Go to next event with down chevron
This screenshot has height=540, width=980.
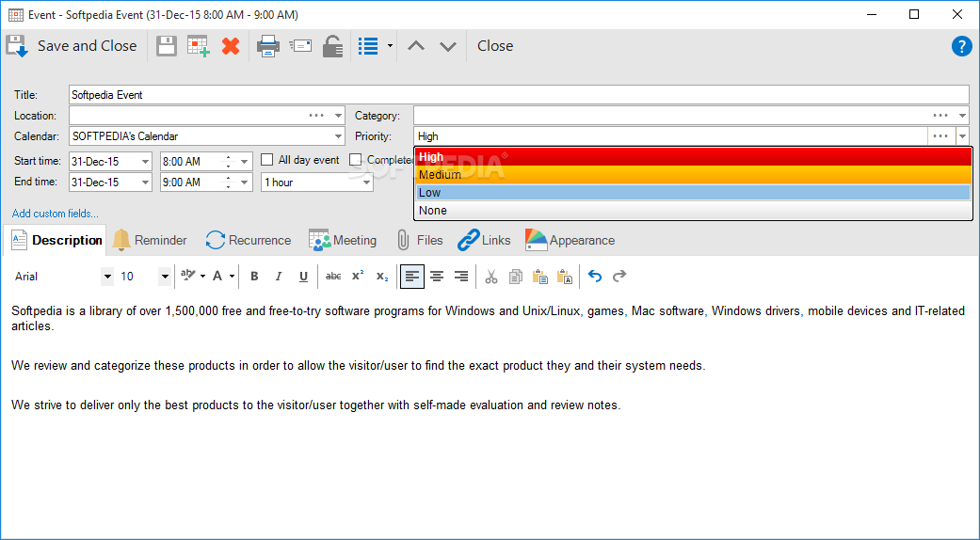click(448, 46)
